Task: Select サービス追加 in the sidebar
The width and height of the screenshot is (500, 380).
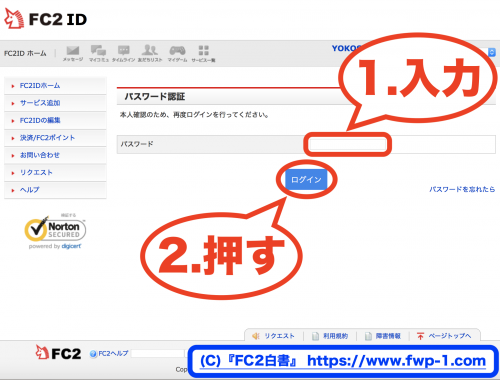Action: tap(40, 103)
